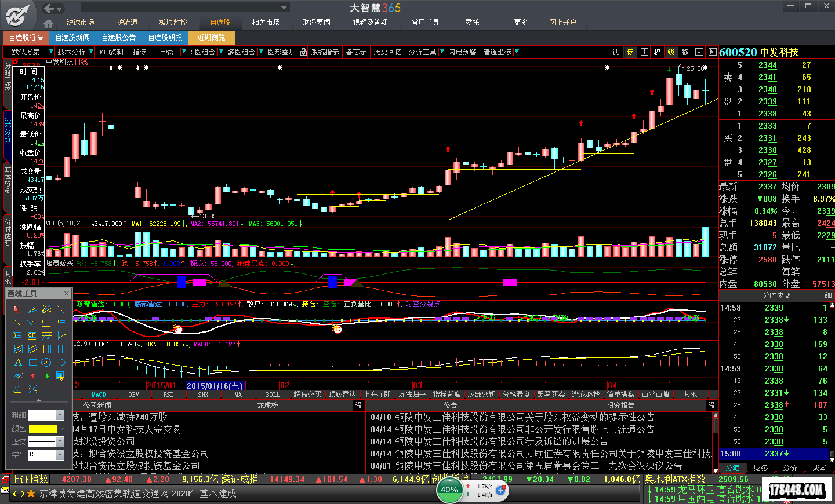Click the star icon in news ticker
The image size is (835, 504).
pyautogui.click(x=31, y=494)
